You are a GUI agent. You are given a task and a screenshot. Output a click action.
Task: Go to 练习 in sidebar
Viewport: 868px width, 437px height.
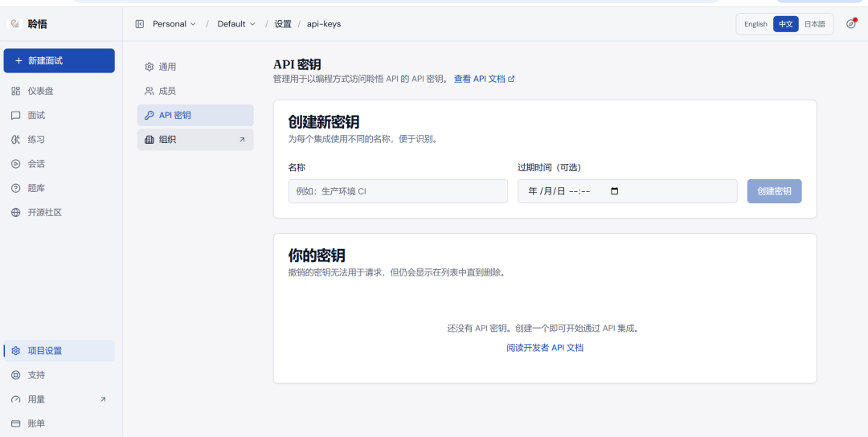(x=59, y=140)
